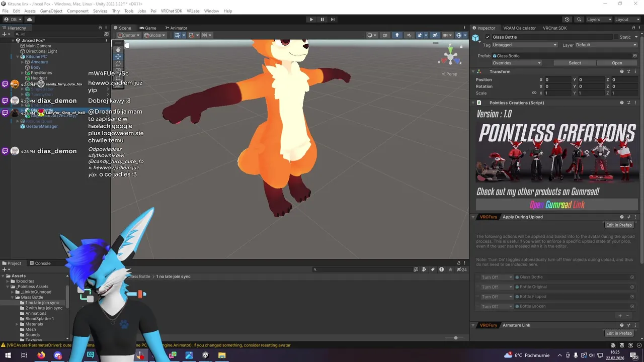
Task: Toggle the scene lighting bulb icon
Action: tap(397, 35)
